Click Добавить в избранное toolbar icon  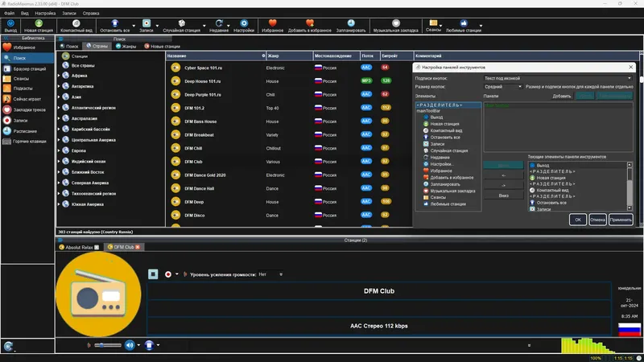(x=310, y=23)
